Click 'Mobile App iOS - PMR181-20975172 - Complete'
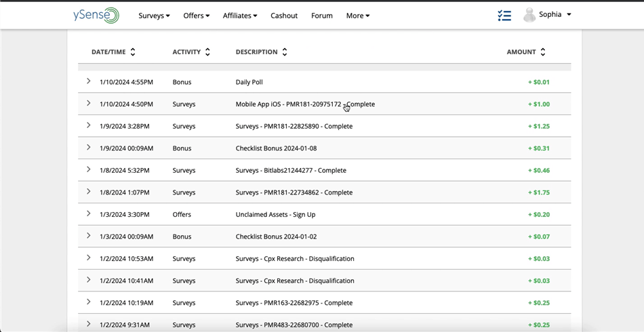Image resolution: width=644 pixels, height=332 pixels. pyautogui.click(x=305, y=104)
